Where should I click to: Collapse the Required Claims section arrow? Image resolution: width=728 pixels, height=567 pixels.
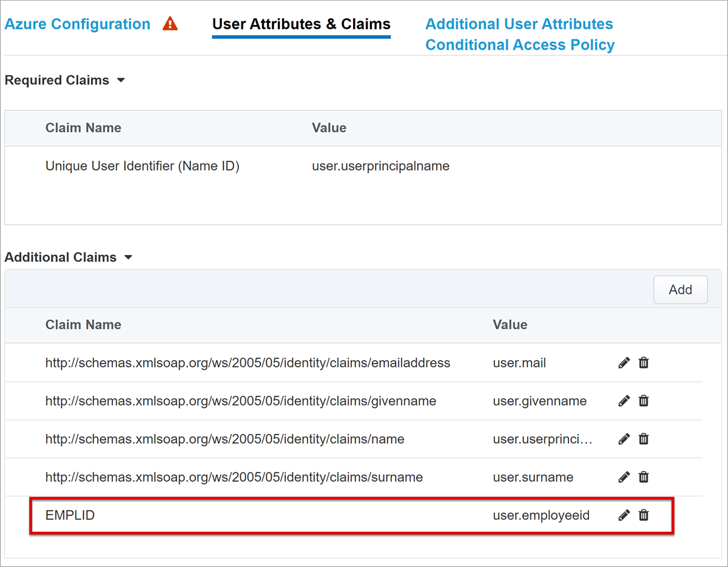tap(121, 80)
